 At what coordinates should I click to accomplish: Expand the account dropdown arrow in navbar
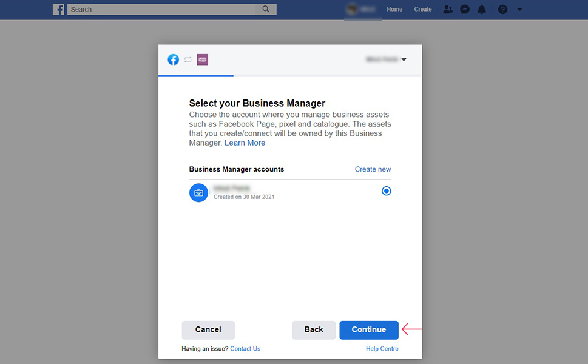tap(519, 9)
